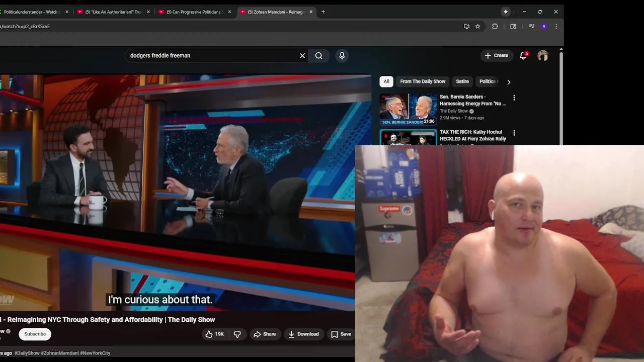This screenshot has height=362, width=644.
Task: Click the browser address bar URL
Action: point(25,26)
